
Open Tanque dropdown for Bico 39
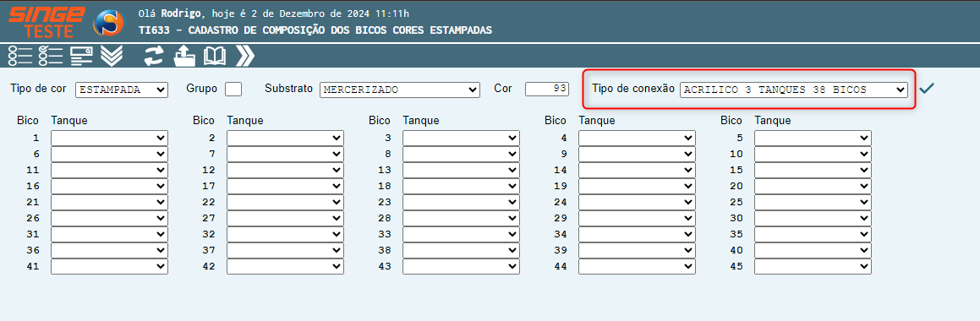click(x=637, y=250)
